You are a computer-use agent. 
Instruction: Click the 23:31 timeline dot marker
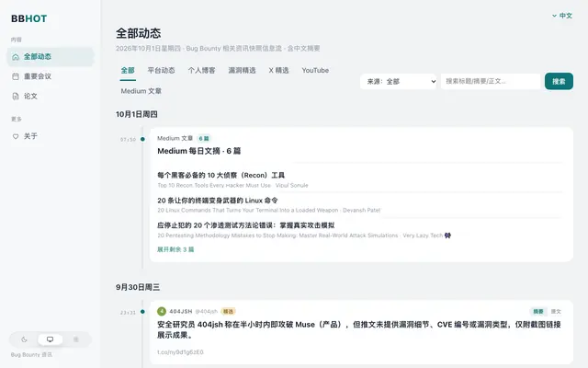pos(142,312)
